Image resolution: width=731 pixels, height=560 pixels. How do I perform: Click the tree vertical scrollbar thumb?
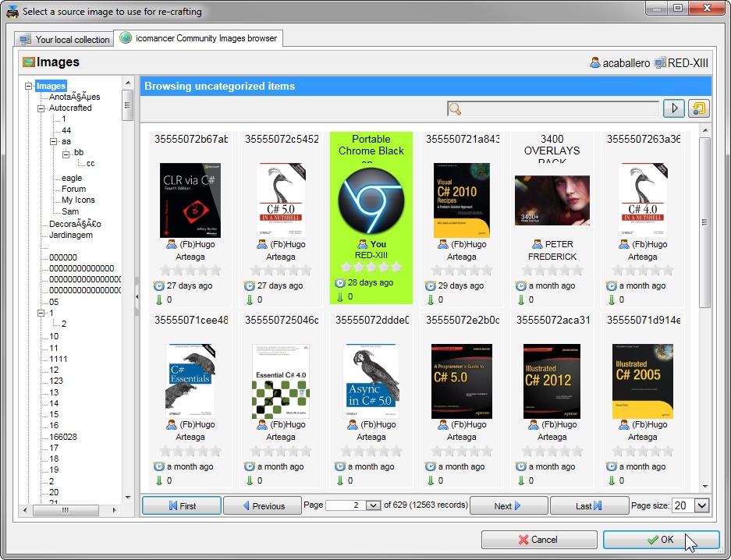(x=127, y=105)
